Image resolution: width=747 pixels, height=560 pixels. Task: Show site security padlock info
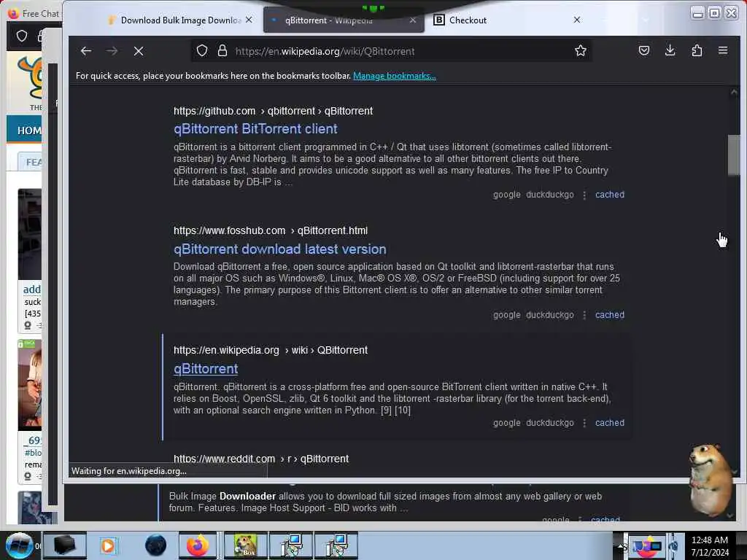pyautogui.click(x=222, y=50)
